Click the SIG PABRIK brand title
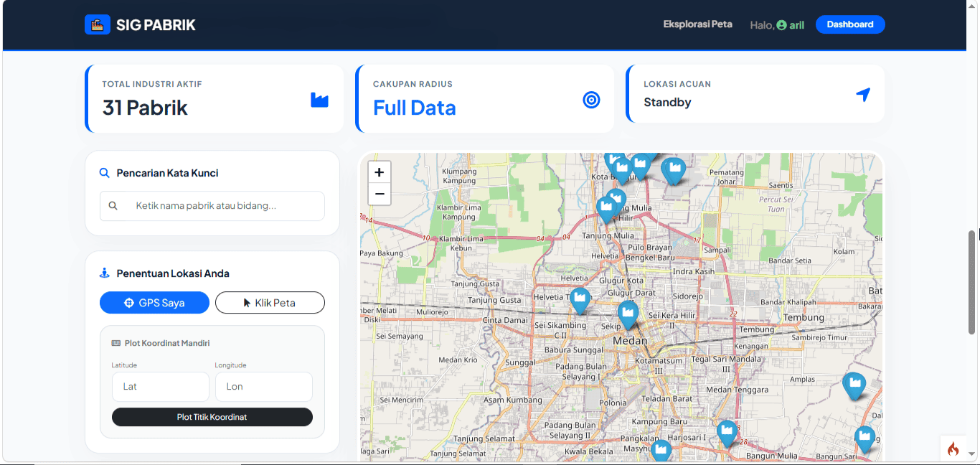Image resolution: width=980 pixels, height=465 pixels. (156, 25)
